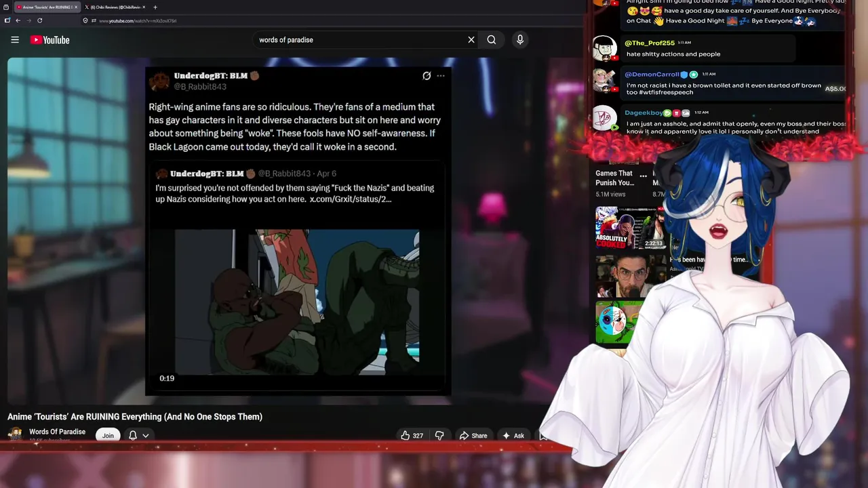The height and width of the screenshot is (488, 868).
Task: Open the 'ABSOLUTELY COOKED' recommended video thumbnail
Action: (631, 228)
